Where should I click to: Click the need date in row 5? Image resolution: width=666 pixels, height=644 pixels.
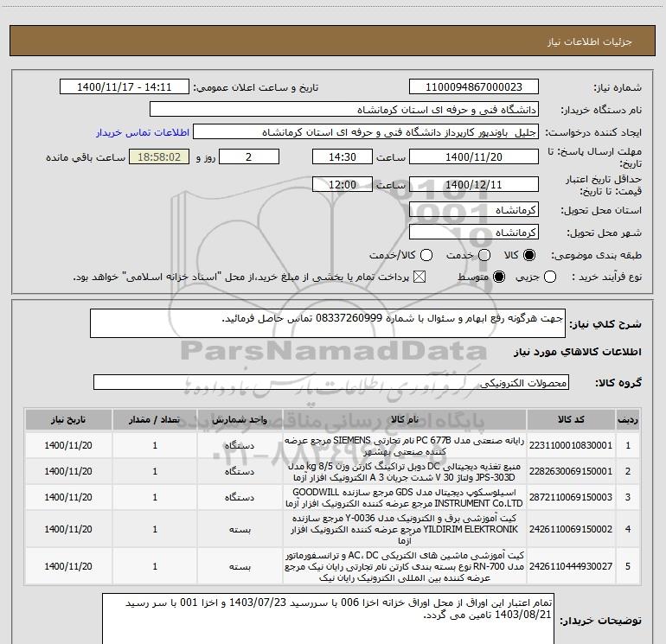(x=68, y=566)
